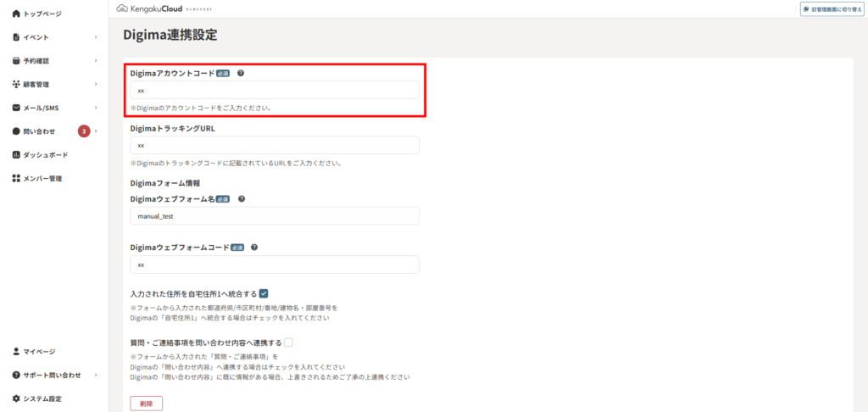Click the chart icon beside ダッシュボード
Screen dimensions: 868x412
(16, 155)
